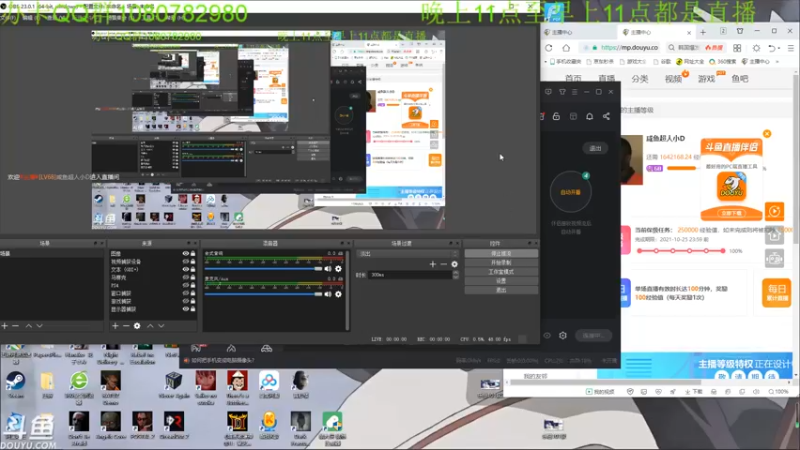Click 退出 button in companion panel
The height and width of the screenshot is (450, 800).
click(x=595, y=148)
